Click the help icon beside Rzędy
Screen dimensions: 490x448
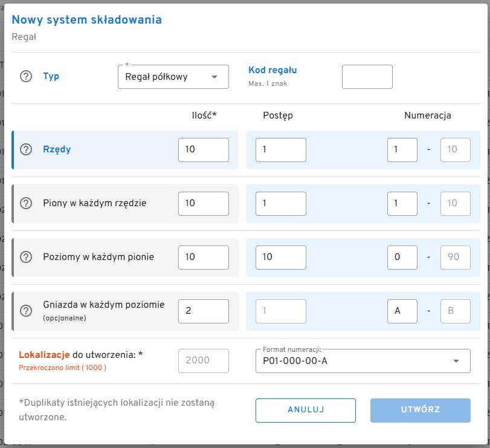click(x=26, y=149)
